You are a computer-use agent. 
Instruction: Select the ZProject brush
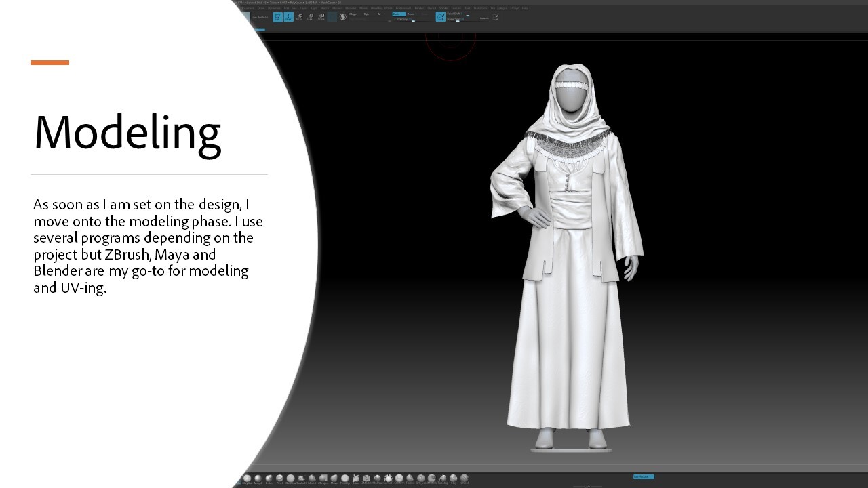(323, 478)
